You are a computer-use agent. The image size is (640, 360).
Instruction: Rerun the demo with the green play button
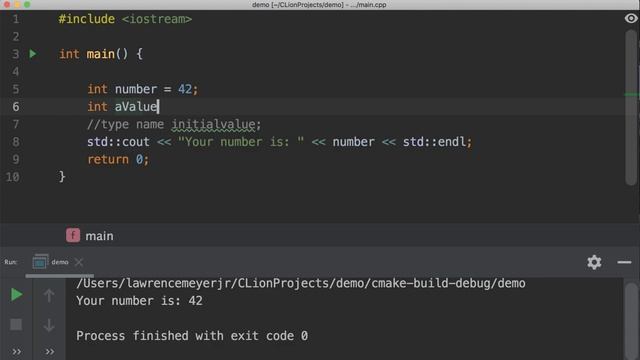click(x=16, y=294)
